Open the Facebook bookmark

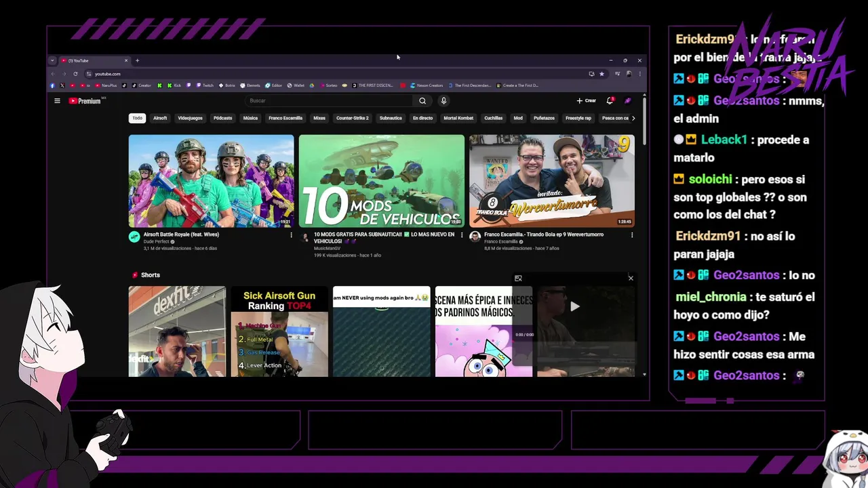point(52,85)
